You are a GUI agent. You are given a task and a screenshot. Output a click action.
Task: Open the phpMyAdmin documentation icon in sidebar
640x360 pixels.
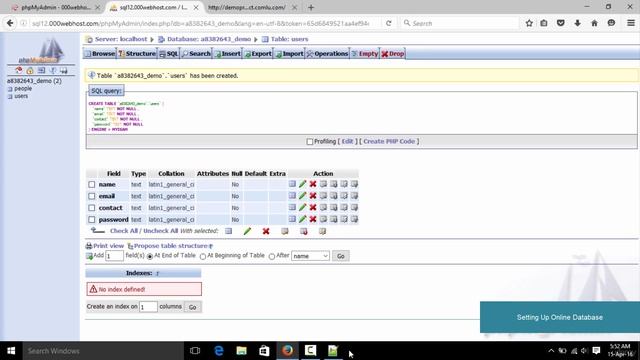click(52, 71)
